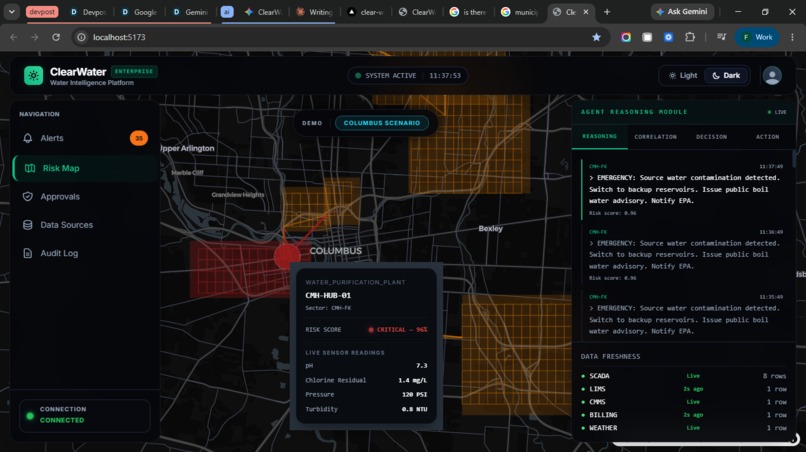Click the ClearWater sun logo icon
Viewport: 806px width, 452px height.
33,76
